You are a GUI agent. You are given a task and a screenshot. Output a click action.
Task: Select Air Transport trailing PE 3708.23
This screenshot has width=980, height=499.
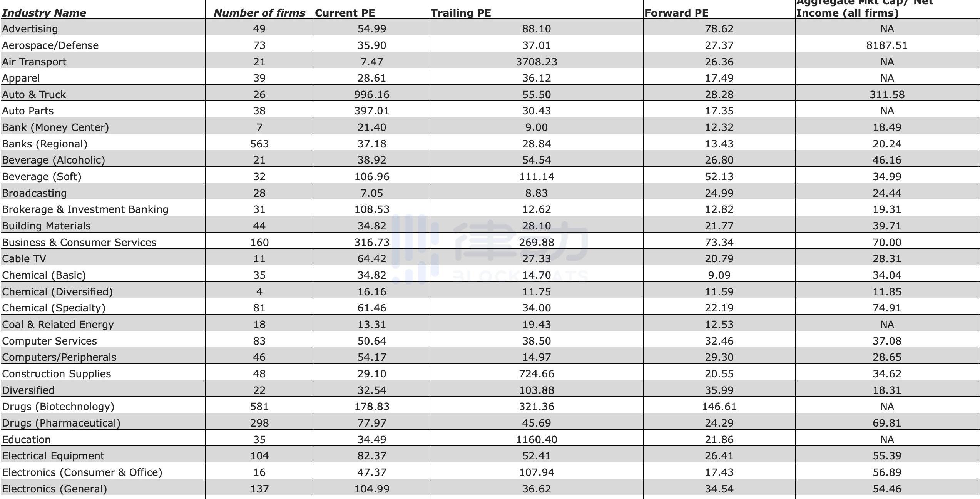536,62
